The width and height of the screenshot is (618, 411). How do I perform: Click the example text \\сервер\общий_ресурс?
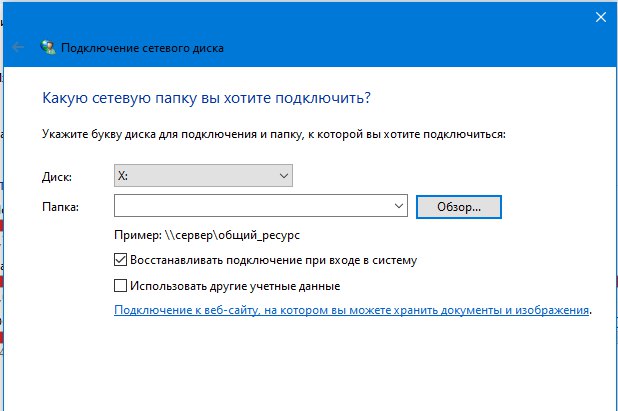point(233,235)
